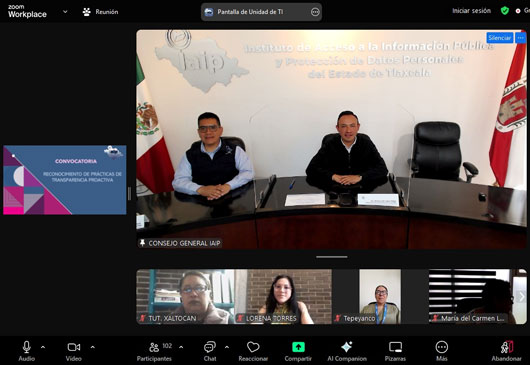Expand arrow next to Participantes
This screenshot has width=530, height=365.
(x=181, y=347)
